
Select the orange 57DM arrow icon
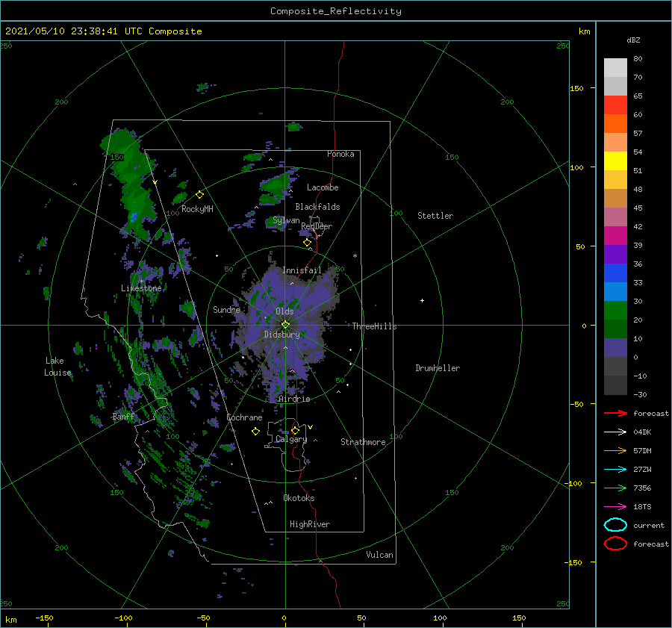click(x=615, y=450)
